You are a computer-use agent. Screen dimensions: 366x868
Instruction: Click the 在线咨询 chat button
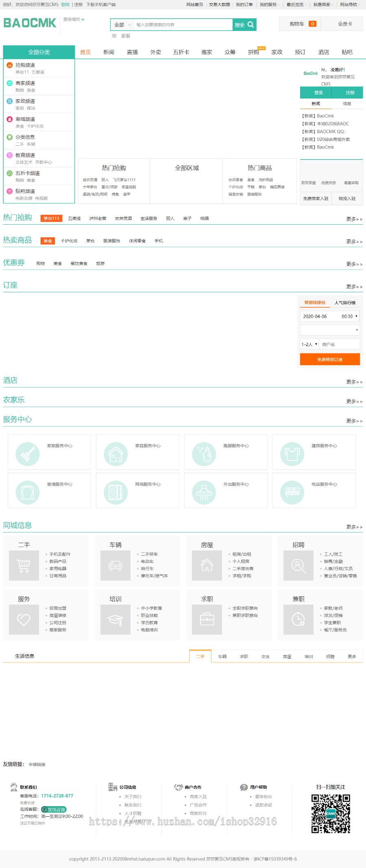pos(54,809)
